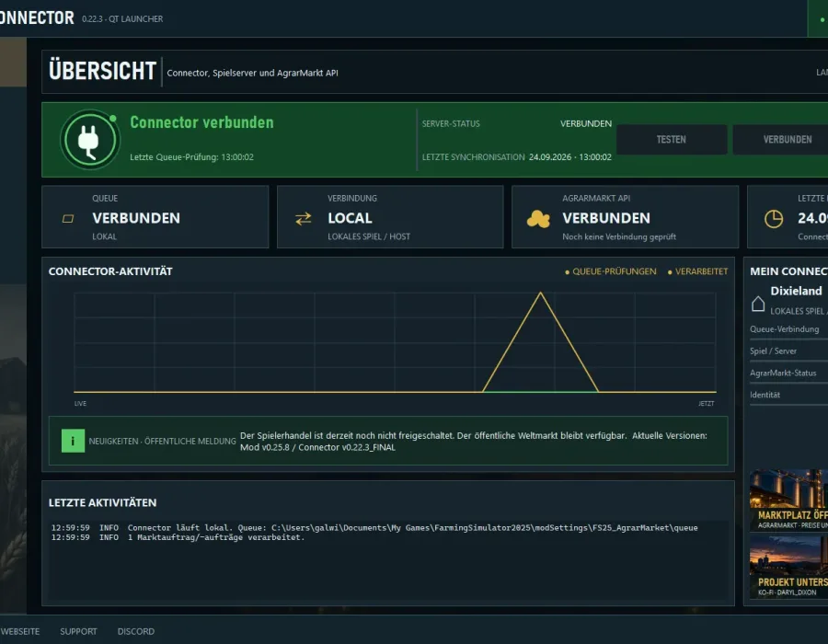Click 'Letzte Queue-Prüfung: 13:00:02' text
The image size is (828, 644).
[191, 156]
